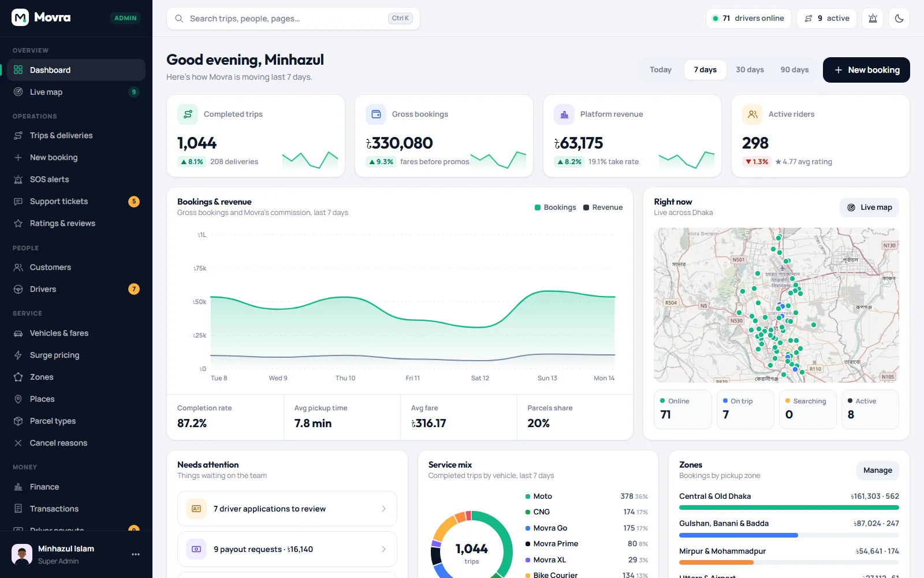
Task: Expand the payout requests row chevron
Action: pyautogui.click(x=383, y=549)
